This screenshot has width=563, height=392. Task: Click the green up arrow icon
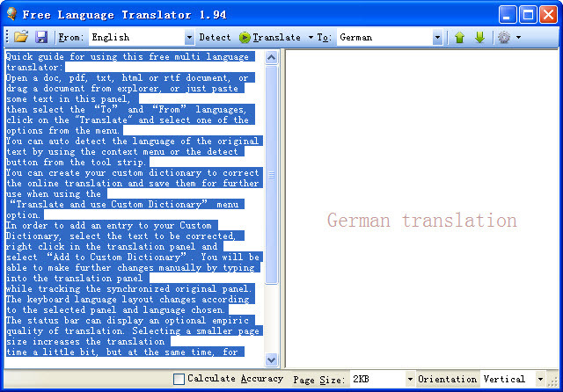click(x=459, y=37)
